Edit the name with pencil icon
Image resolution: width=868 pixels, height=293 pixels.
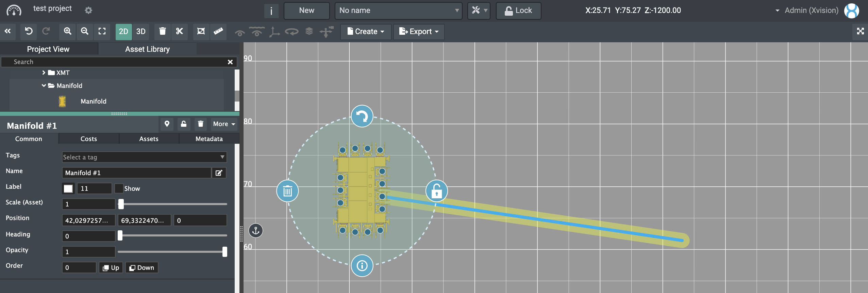[x=219, y=173]
